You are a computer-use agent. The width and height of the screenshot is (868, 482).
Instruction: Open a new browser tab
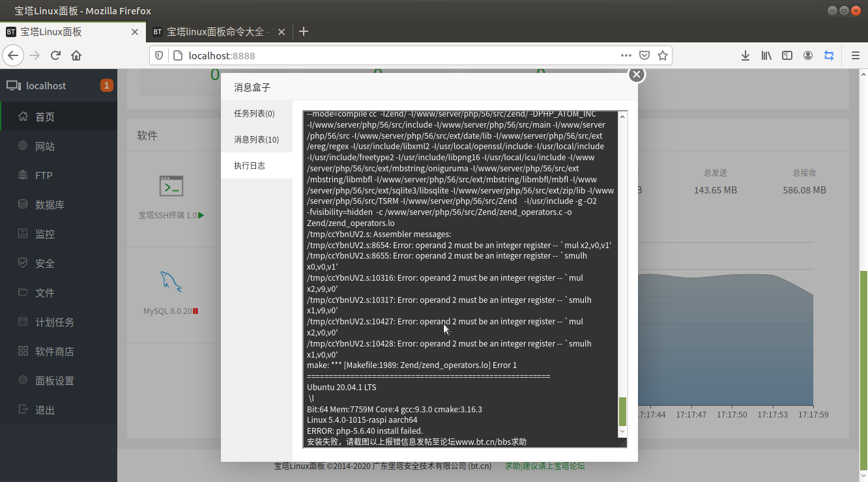[x=303, y=31]
